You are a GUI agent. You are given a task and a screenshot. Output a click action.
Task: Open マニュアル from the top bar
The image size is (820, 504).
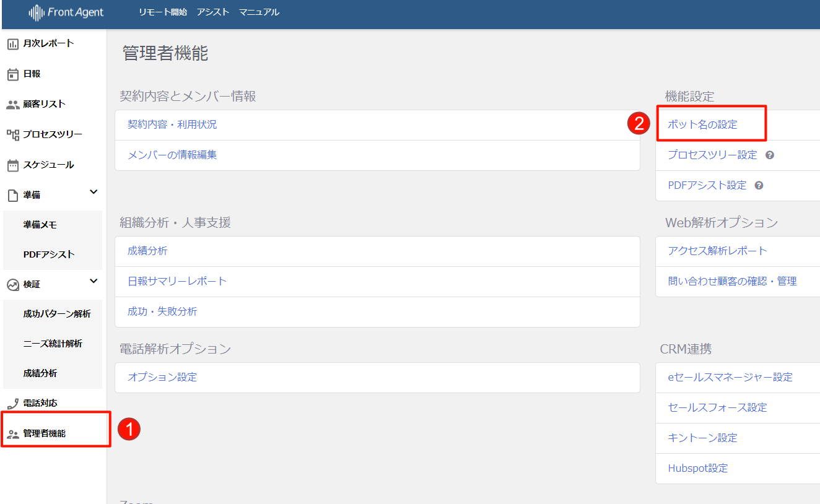[259, 12]
